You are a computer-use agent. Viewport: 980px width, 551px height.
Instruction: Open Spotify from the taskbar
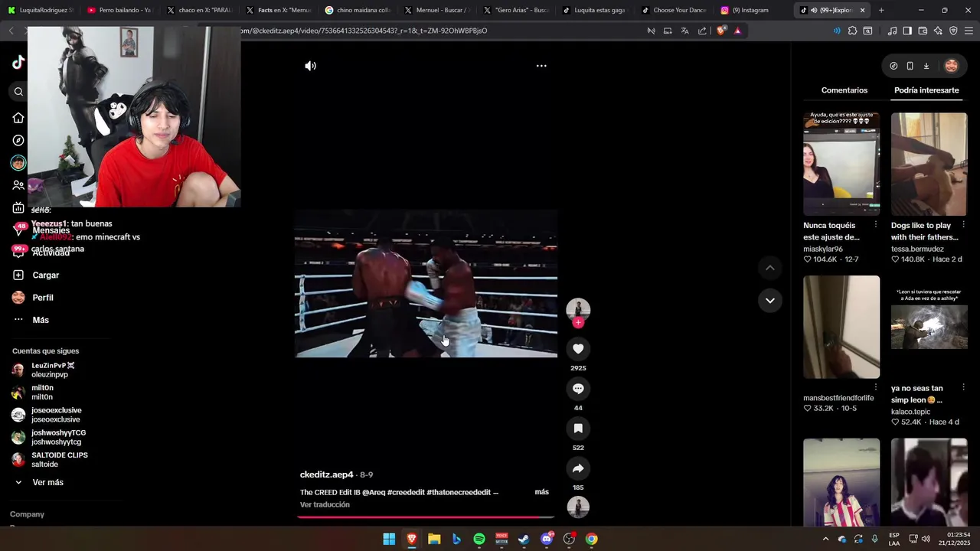tap(479, 539)
